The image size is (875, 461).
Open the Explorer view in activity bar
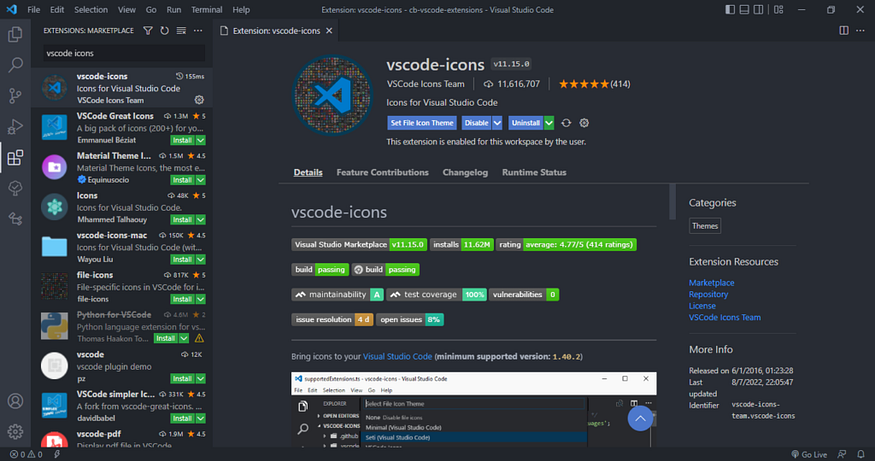point(15,35)
